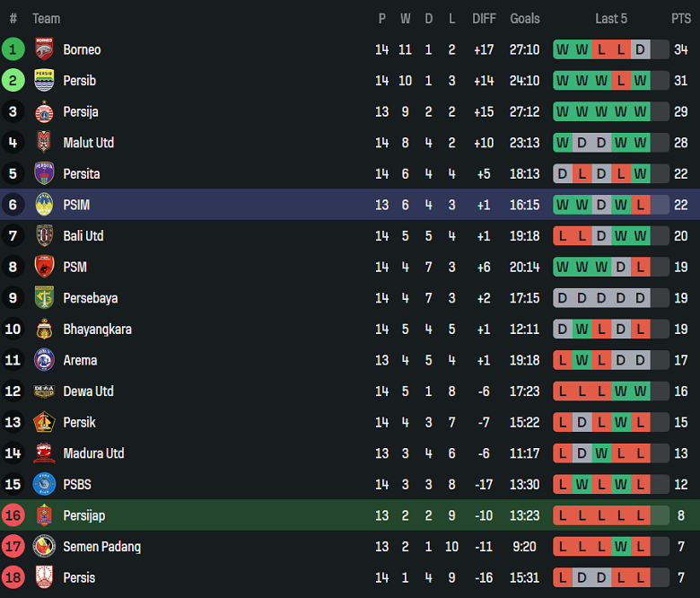
Task: Click the Borneo club crest icon
Action: [44, 49]
